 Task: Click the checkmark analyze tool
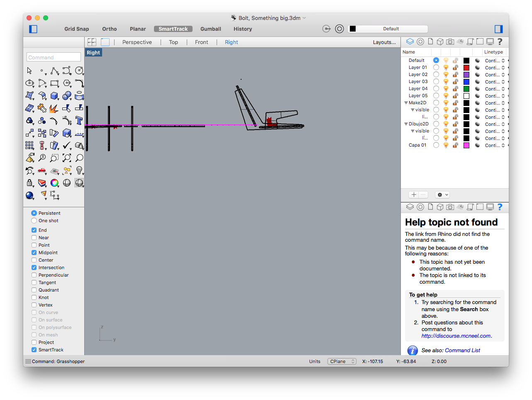point(67,145)
